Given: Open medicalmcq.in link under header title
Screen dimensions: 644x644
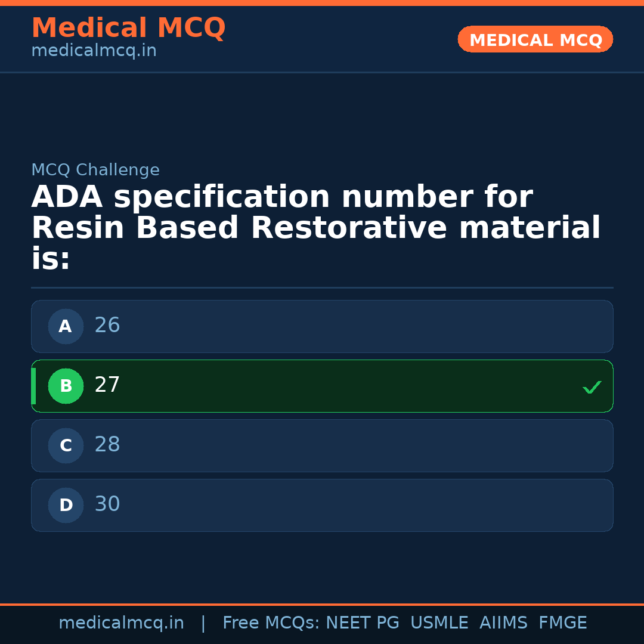Looking at the screenshot, I should click(x=94, y=51).
